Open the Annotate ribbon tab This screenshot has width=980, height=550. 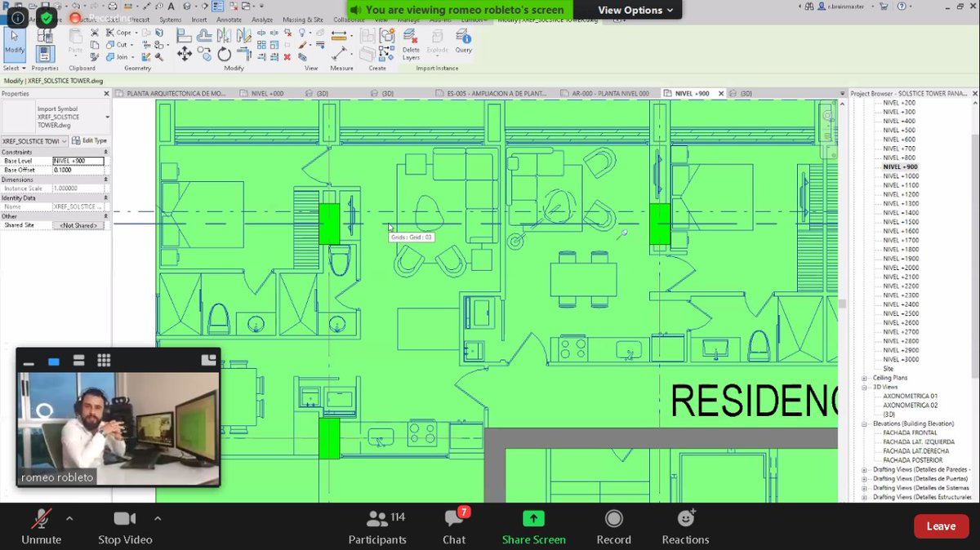coord(229,20)
